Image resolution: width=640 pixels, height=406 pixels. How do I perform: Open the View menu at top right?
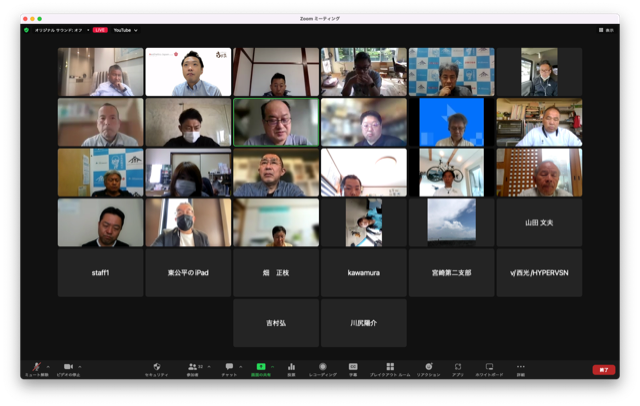click(604, 30)
